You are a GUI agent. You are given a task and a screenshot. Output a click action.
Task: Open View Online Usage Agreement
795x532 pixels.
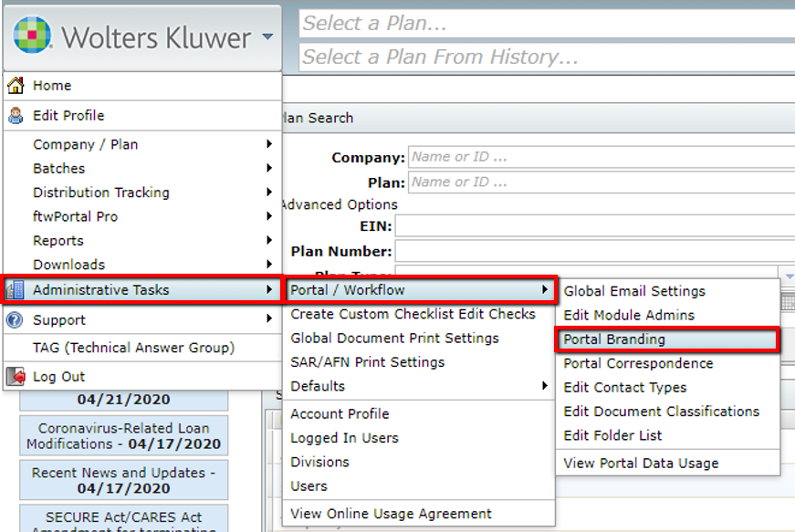click(419, 514)
